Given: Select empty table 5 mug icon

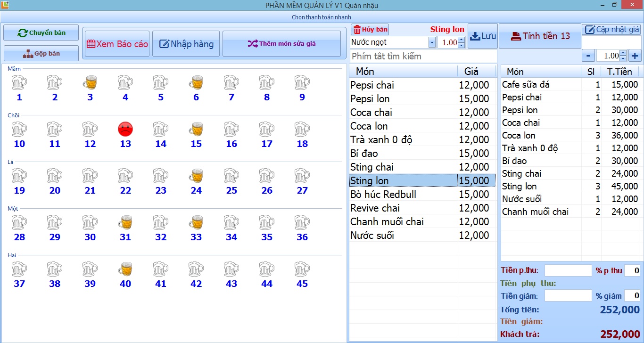Looking at the screenshot, I should [161, 82].
